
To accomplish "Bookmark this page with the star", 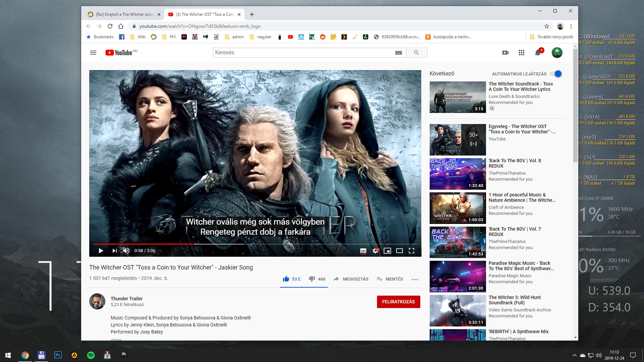I will (547, 26).
